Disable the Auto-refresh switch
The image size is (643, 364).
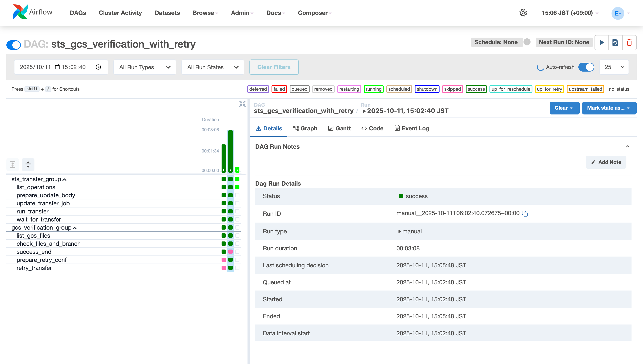click(x=586, y=67)
